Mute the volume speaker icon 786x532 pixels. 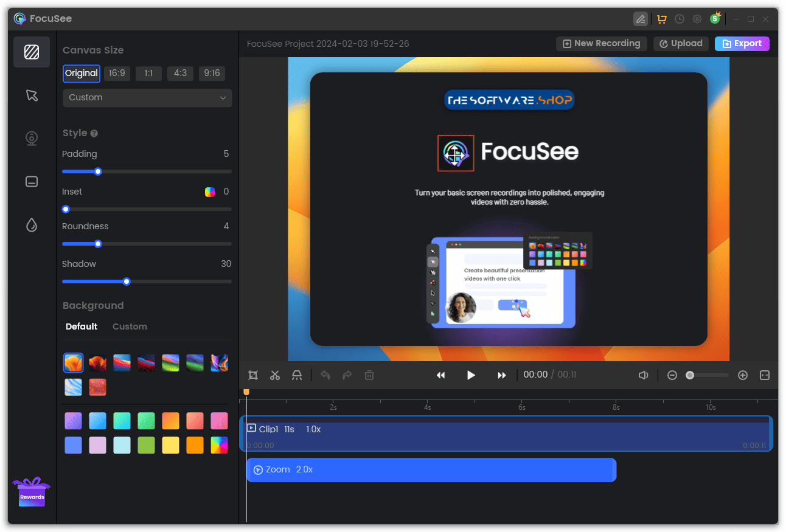pyautogui.click(x=643, y=375)
